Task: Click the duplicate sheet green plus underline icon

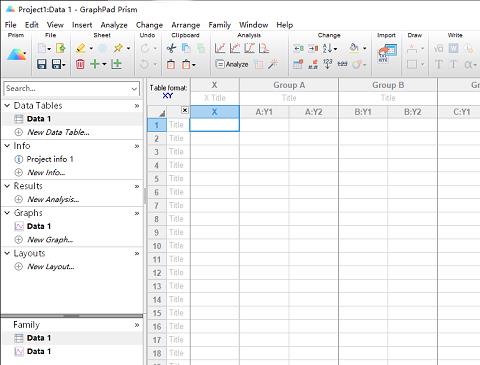Action: (116, 64)
